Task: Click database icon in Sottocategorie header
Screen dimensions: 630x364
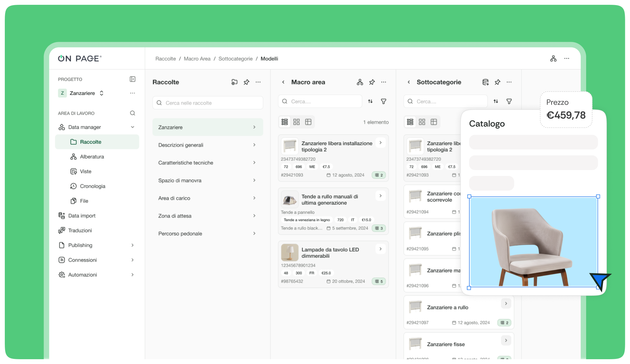Action: 485,82
